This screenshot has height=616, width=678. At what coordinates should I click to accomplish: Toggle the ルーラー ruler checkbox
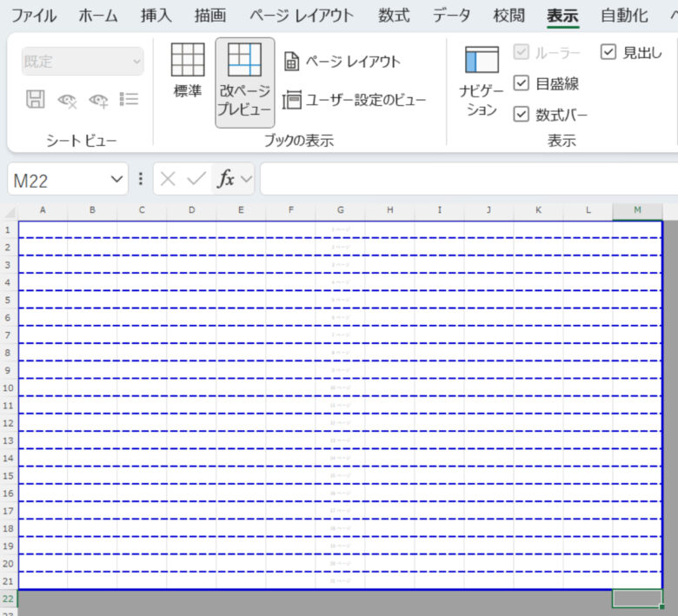click(521, 52)
